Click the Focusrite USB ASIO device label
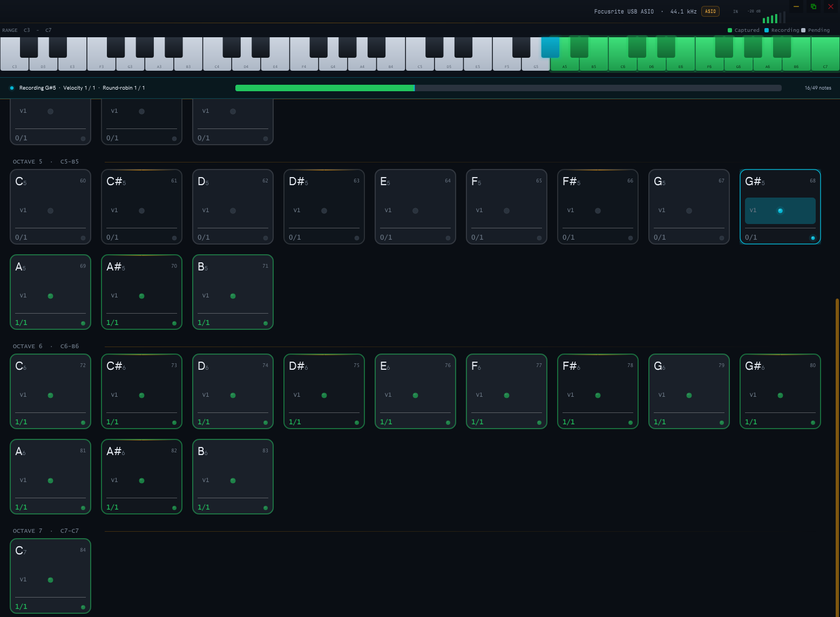840x617 pixels. (624, 11)
